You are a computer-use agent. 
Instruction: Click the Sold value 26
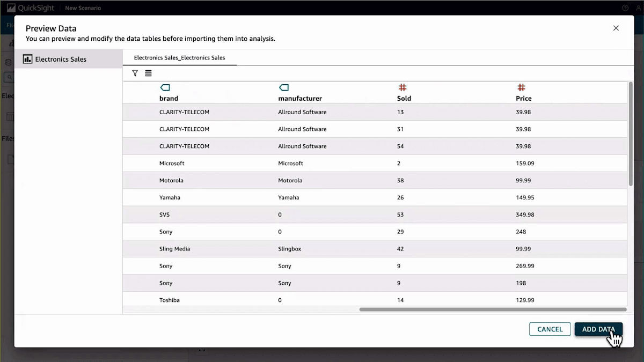tap(400, 197)
